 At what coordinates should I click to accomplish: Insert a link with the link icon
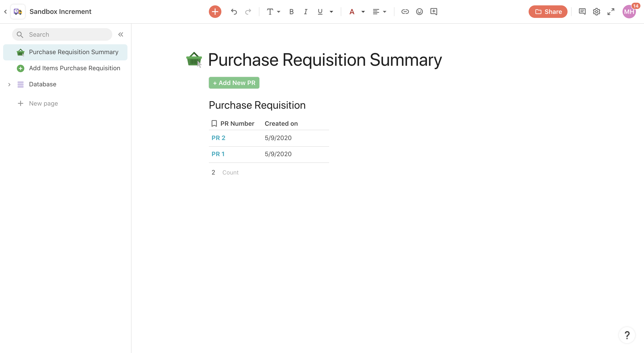pyautogui.click(x=405, y=11)
